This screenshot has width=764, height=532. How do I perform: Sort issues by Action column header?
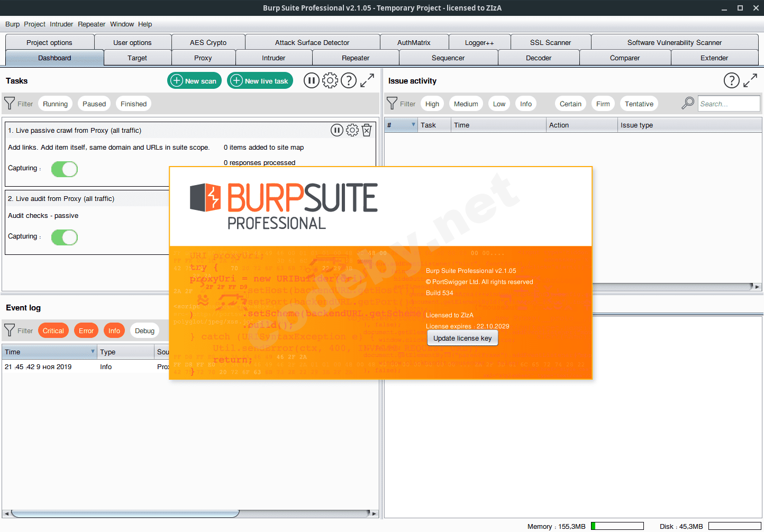point(582,125)
